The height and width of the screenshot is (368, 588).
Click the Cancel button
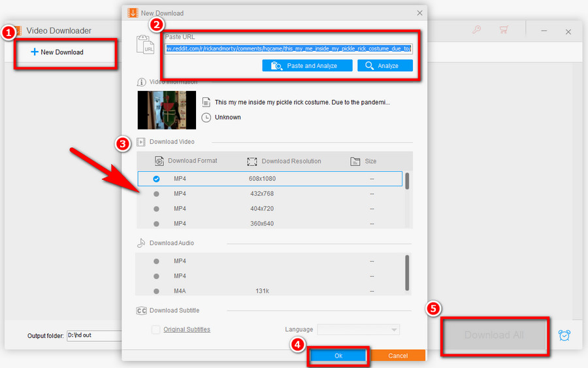pyautogui.click(x=398, y=356)
